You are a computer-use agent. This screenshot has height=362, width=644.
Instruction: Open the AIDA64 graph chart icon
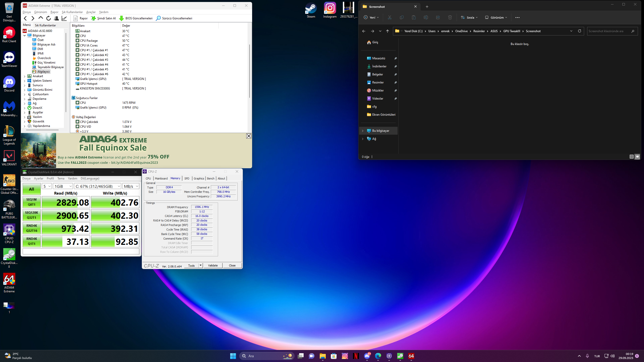click(64, 18)
